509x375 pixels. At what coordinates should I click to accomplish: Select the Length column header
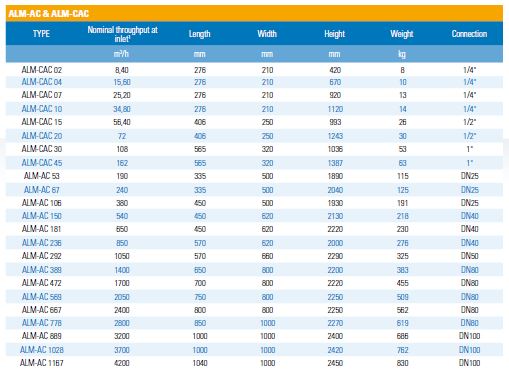[199, 34]
